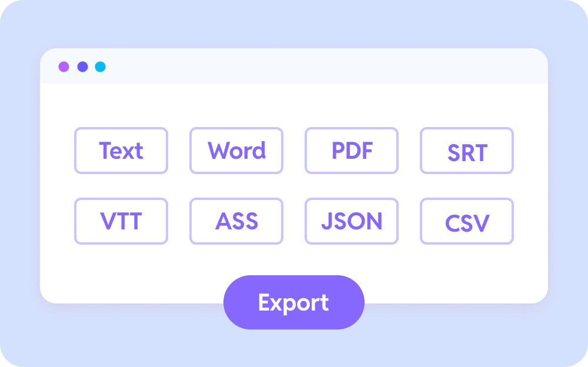Select the Text export format
The width and height of the screenshot is (588, 367).
point(121,151)
